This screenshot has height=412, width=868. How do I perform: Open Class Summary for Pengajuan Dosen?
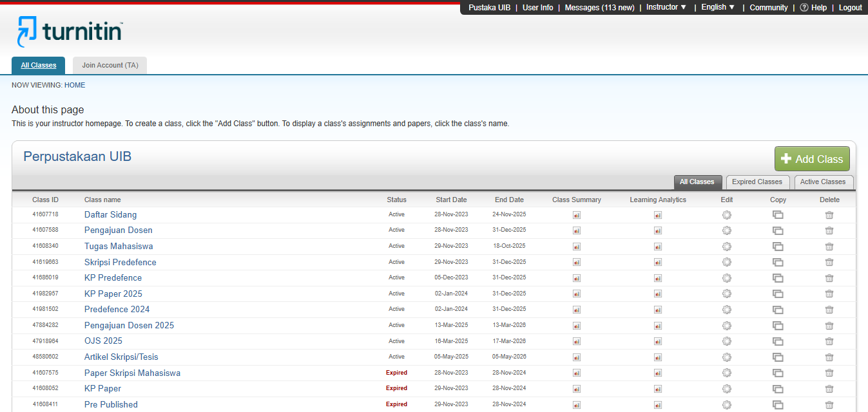tap(577, 230)
